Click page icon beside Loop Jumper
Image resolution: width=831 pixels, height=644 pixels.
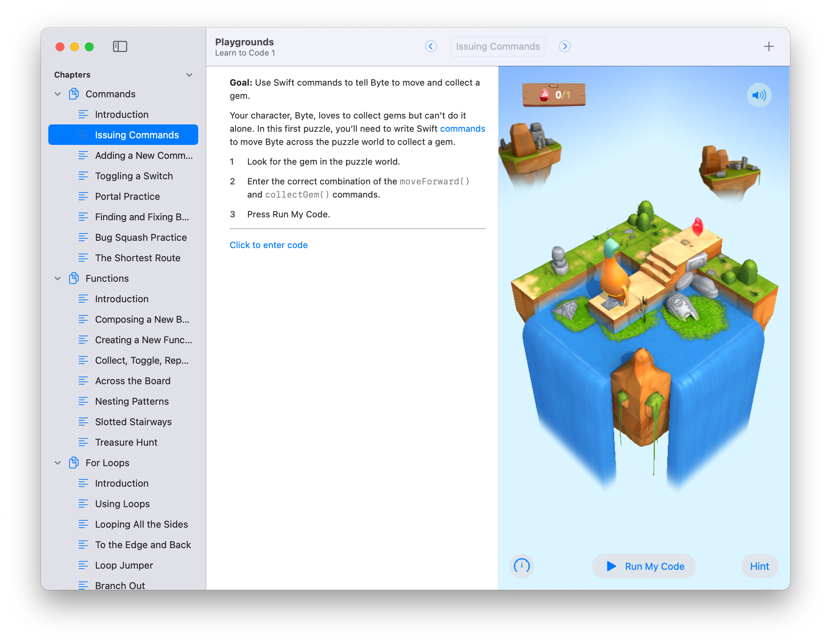pyautogui.click(x=83, y=565)
